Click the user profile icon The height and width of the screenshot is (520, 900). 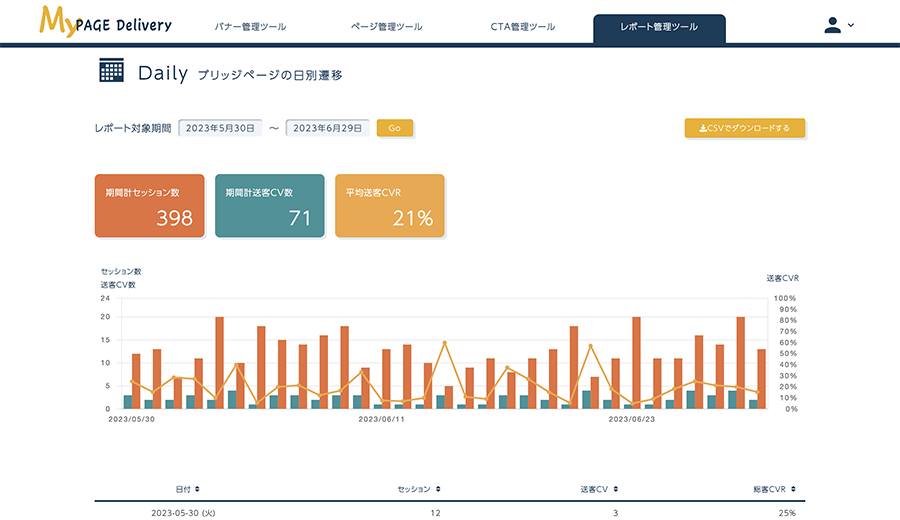832,25
